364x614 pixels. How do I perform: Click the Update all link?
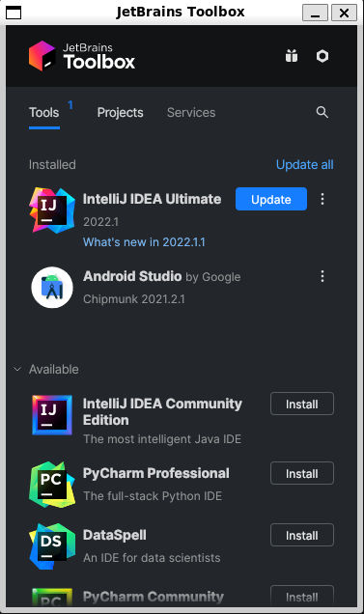[x=305, y=164]
